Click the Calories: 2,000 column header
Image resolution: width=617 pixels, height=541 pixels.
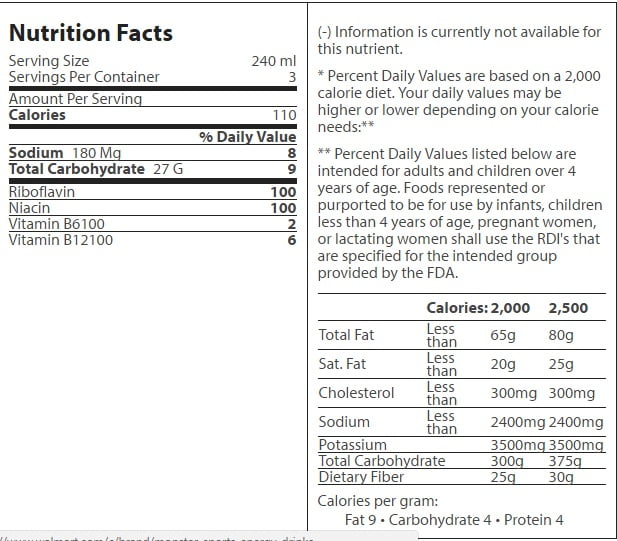click(478, 308)
